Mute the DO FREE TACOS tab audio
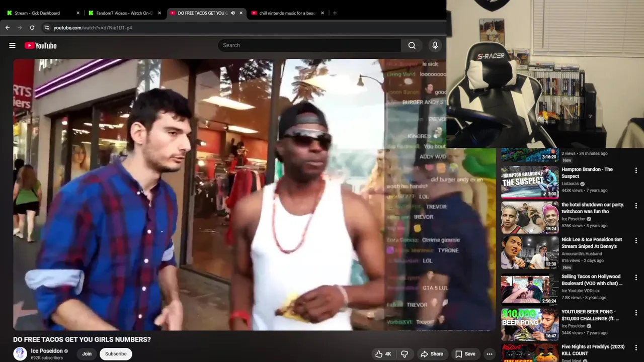The image size is (644, 362). 233,13
